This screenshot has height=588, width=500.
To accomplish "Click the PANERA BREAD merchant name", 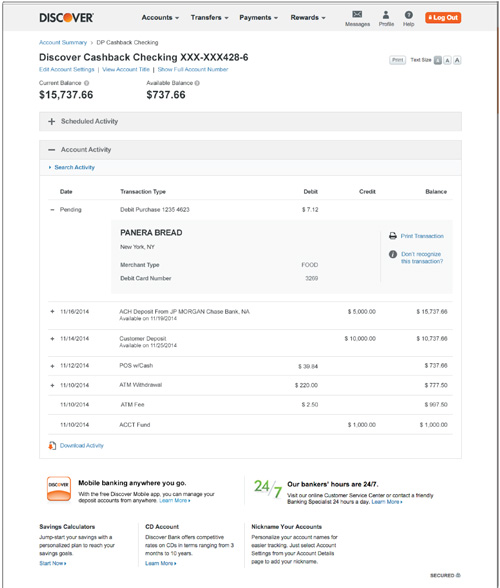I will 151,232.
